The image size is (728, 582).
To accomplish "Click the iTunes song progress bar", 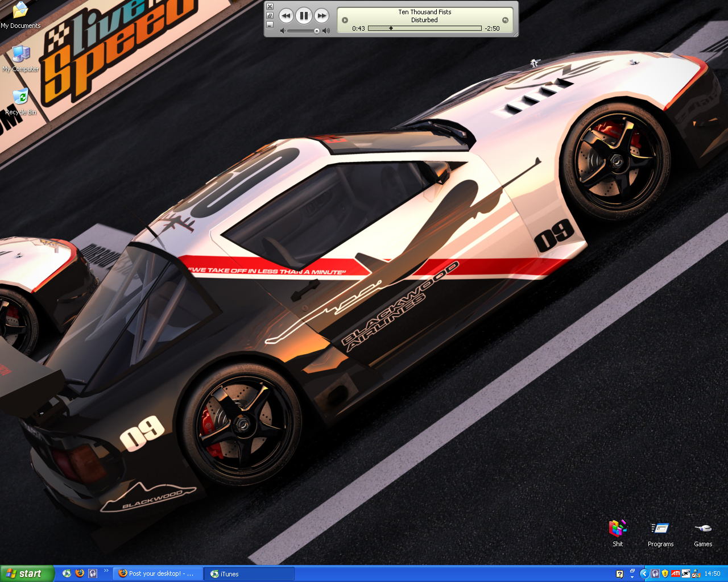I will [425, 28].
